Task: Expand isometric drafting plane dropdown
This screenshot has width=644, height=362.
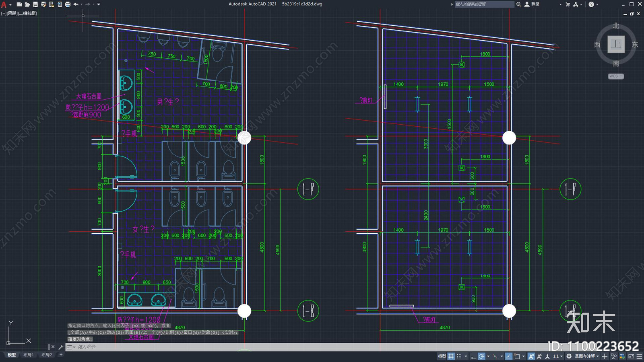Action: tap(502, 356)
